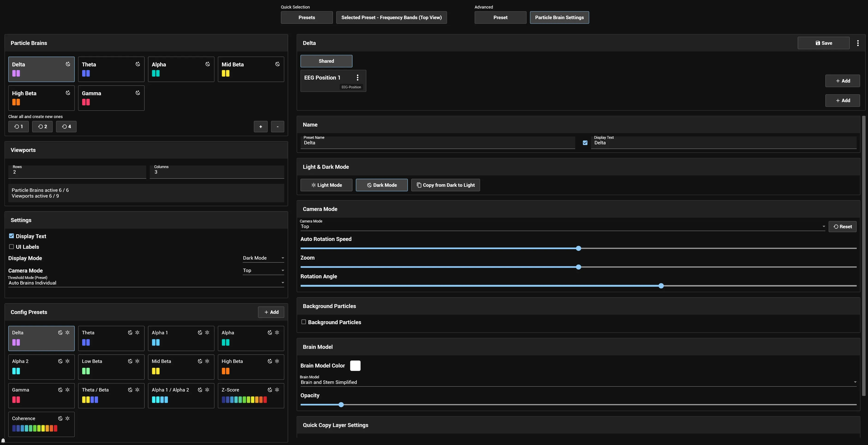Add a new Config Preset
This screenshot has width=868, height=445.
[x=271, y=312]
